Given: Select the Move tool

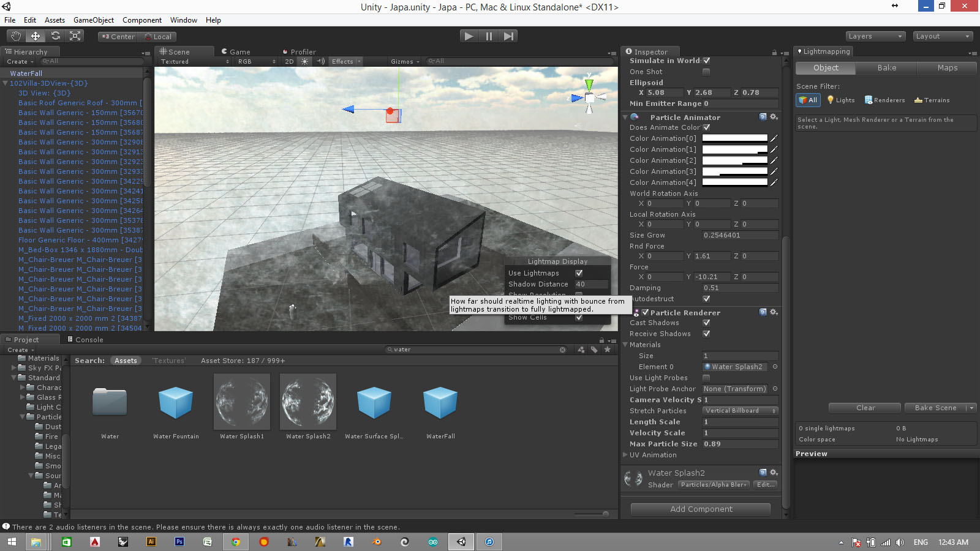Looking at the screenshot, I should pyautogui.click(x=36, y=36).
